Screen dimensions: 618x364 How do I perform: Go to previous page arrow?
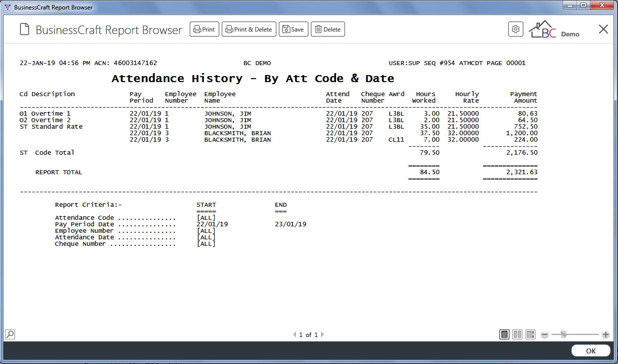tap(294, 334)
